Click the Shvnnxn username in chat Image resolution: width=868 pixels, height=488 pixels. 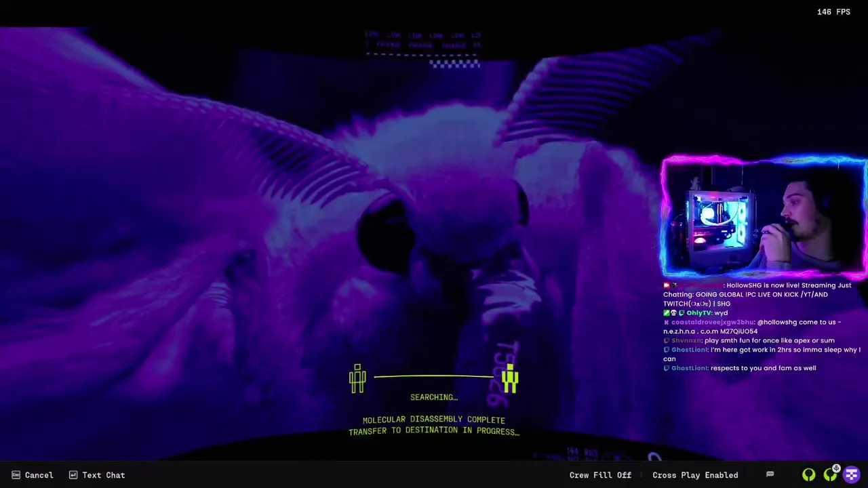coord(687,341)
